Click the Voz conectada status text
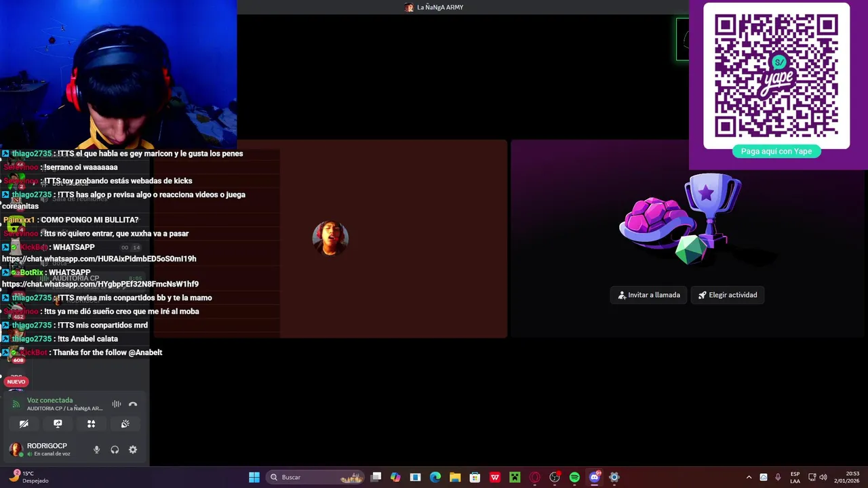Screen dimensions: 868x488 coord(50,400)
